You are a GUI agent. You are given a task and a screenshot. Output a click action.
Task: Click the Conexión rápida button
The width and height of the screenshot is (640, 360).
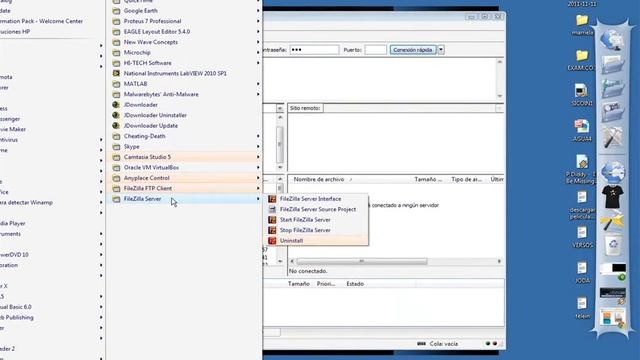413,50
